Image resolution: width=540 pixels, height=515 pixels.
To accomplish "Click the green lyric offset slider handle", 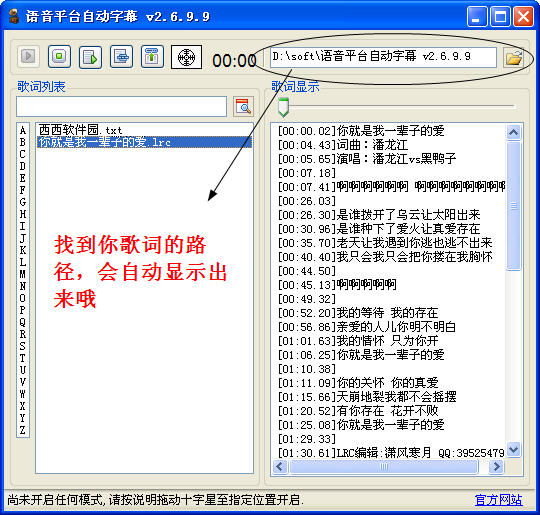I will [283, 107].
